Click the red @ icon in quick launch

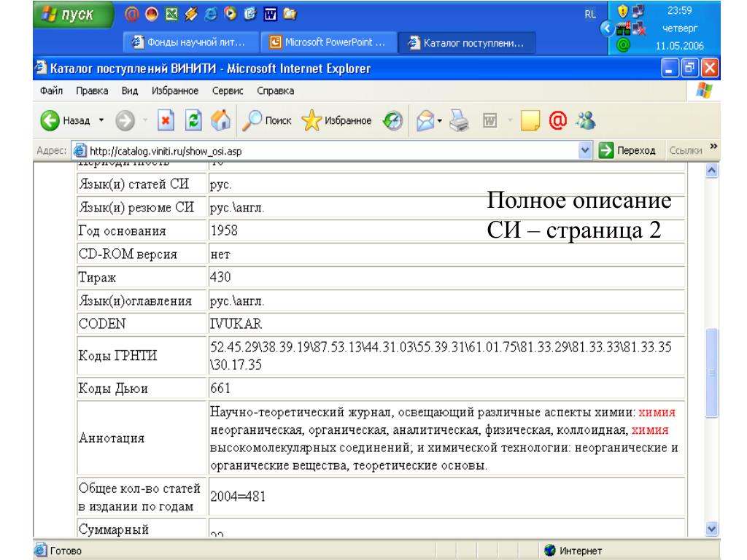tap(131, 15)
